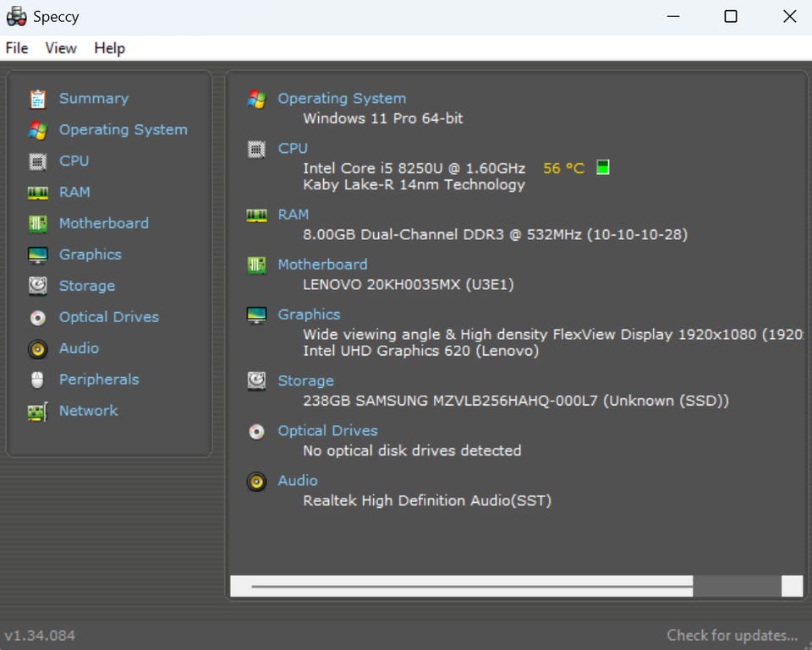Click the 56 °C CPU temperature value
812x650 pixels.
pyautogui.click(x=563, y=168)
